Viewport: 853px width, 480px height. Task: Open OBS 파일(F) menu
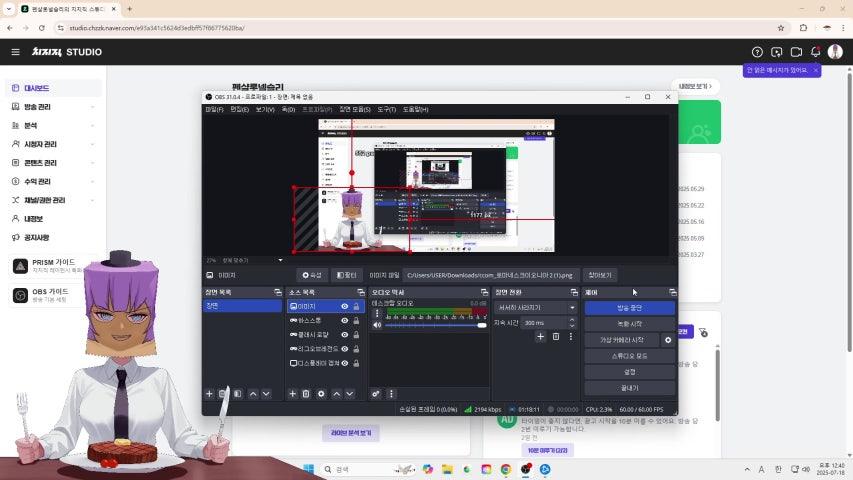214,109
